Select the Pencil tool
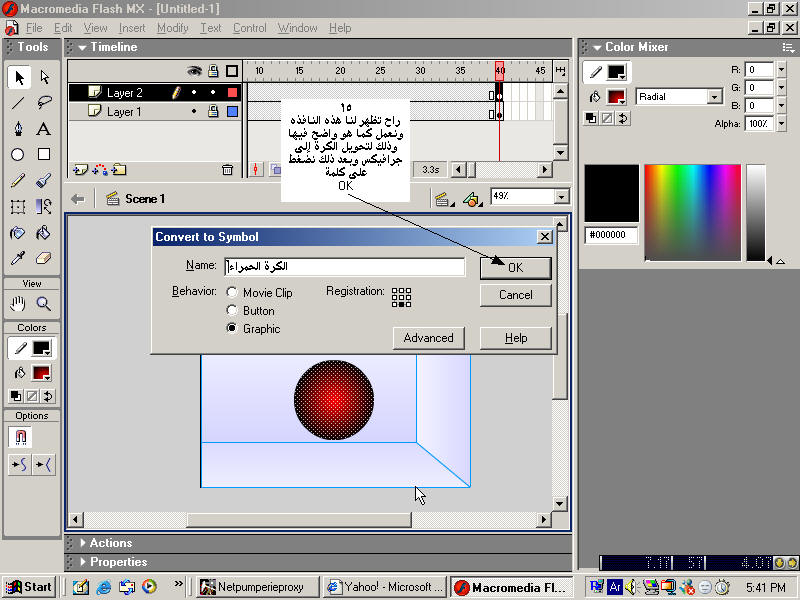Viewport: 800px width, 600px height. pyautogui.click(x=18, y=181)
